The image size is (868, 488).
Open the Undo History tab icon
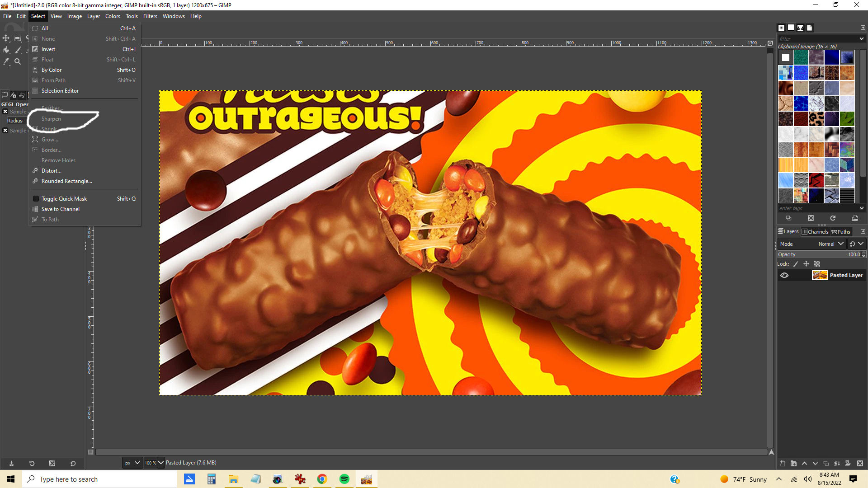coord(21,95)
